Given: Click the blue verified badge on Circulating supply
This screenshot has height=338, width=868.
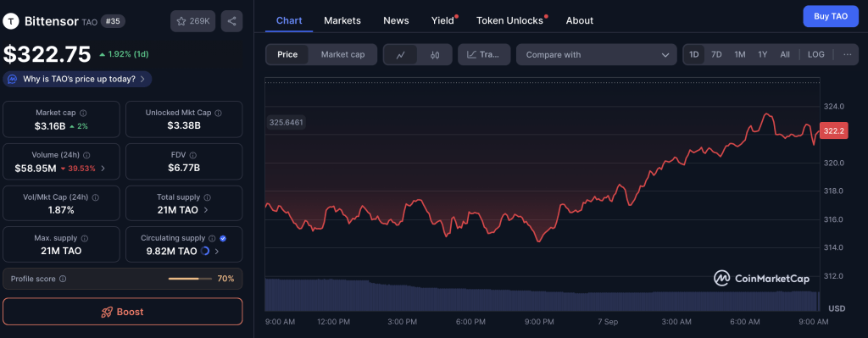Looking at the screenshot, I should [x=223, y=238].
